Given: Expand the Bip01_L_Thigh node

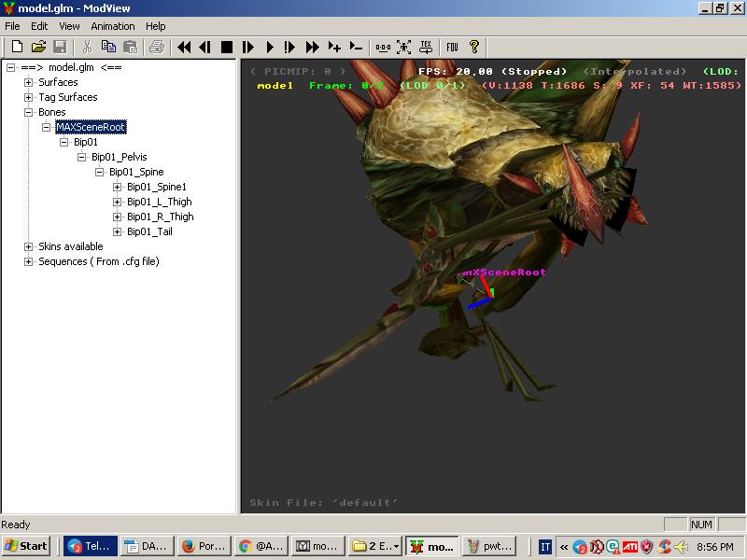Looking at the screenshot, I should click(x=118, y=202).
